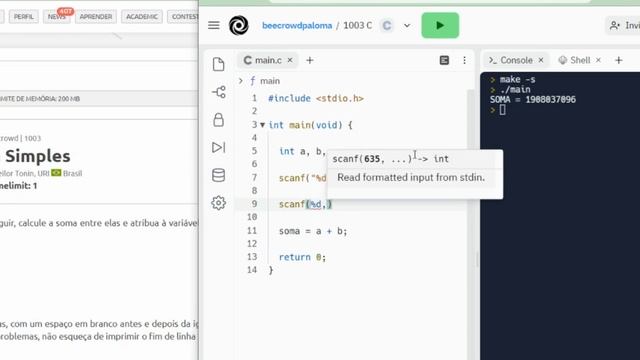640x360 pixels.
Task: Click the console prompt cursor
Action: pyautogui.click(x=502, y=110)
